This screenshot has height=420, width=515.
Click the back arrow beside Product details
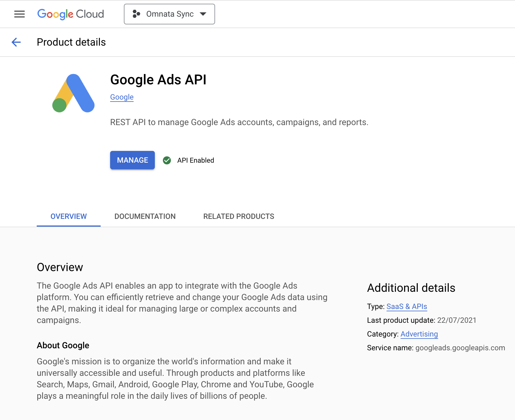pos(16,42)
